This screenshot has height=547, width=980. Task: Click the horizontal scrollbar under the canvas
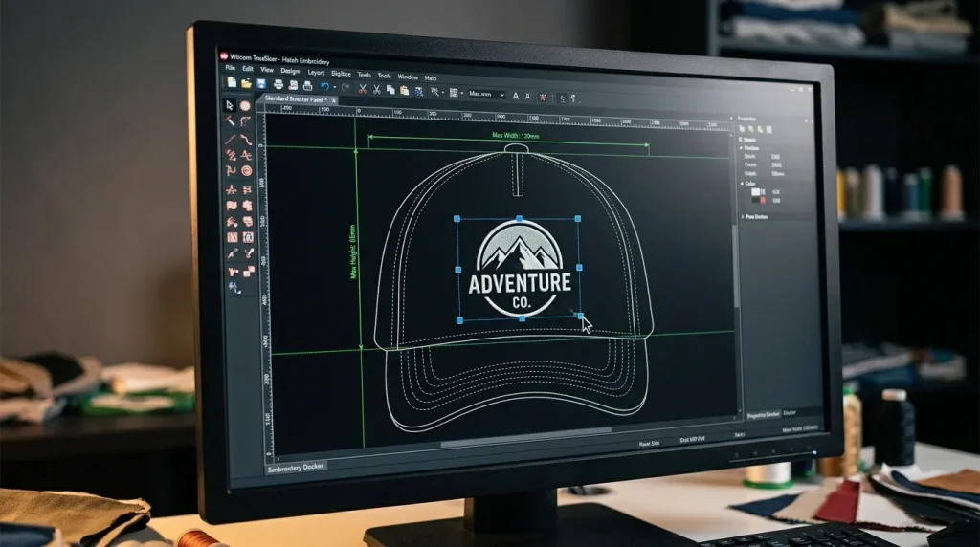click(525, 437)
